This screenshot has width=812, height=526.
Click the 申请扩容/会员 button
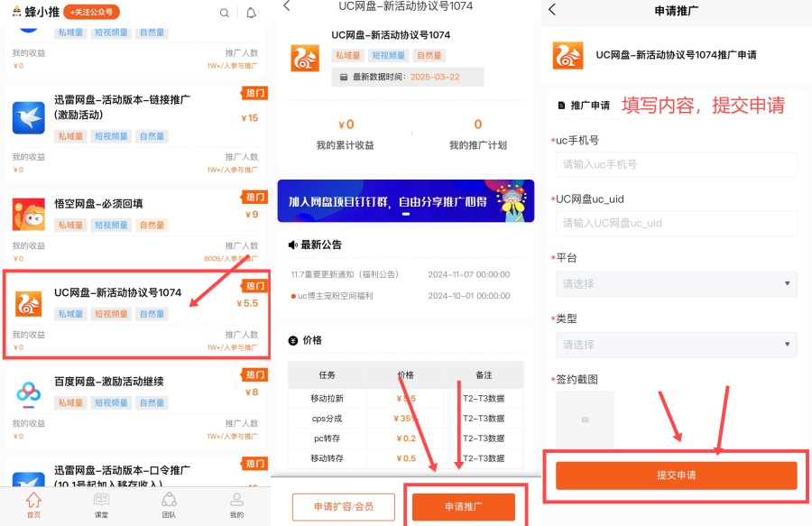click(343, 507)
